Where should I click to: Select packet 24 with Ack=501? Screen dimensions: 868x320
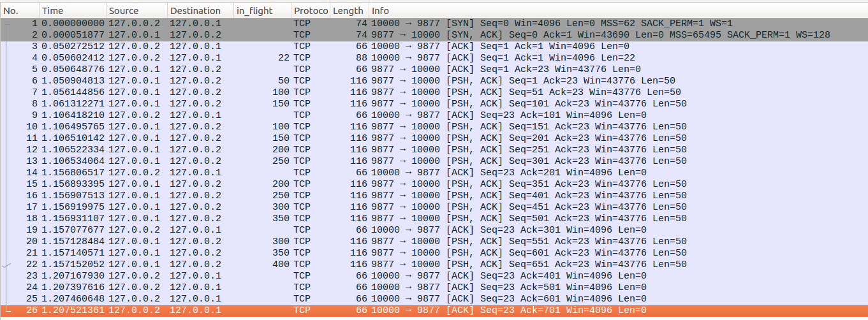pos(434,287)
